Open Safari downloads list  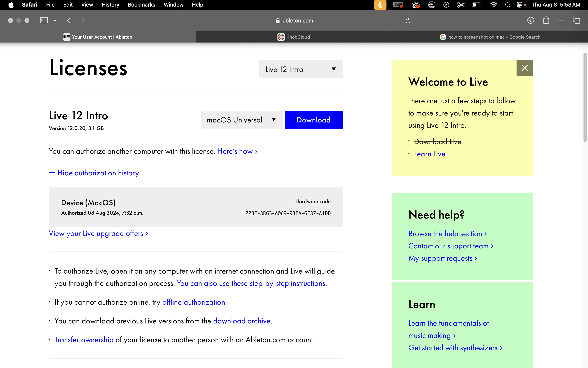tap(531, 20)
